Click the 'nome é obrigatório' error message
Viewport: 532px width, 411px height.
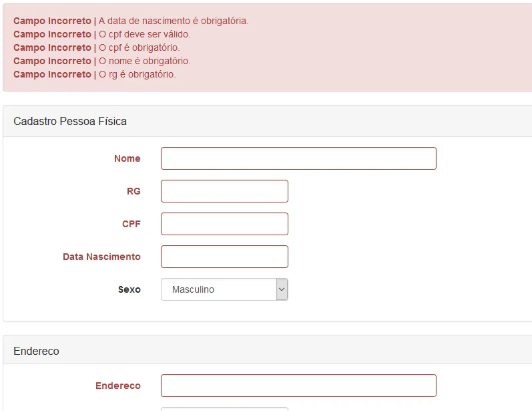point(144,61)
